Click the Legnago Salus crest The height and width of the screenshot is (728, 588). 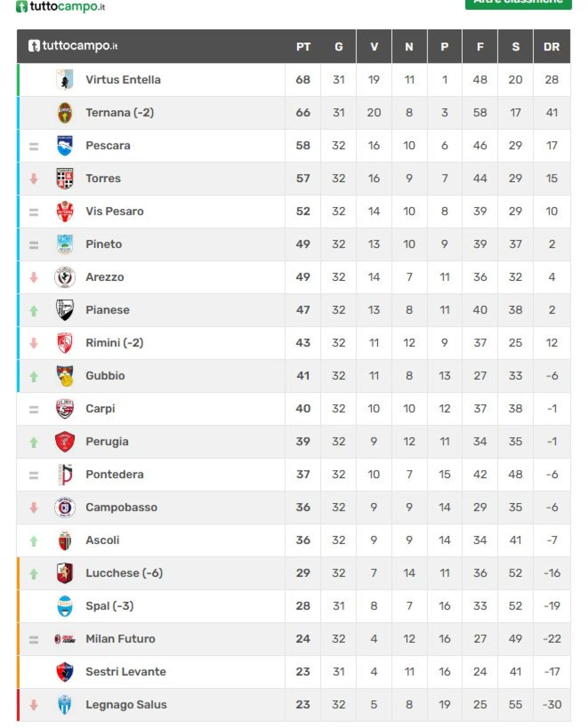point(65,705)
